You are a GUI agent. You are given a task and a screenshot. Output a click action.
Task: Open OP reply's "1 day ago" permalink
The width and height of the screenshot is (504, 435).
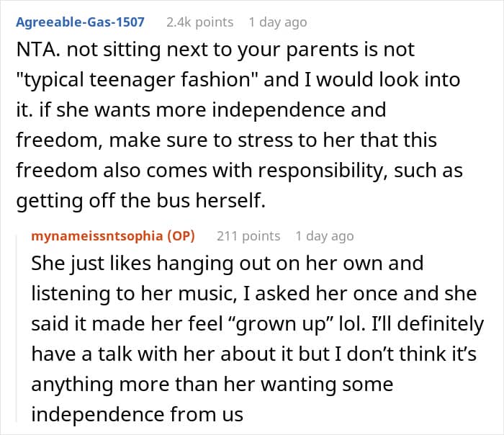tap(325, 236)
